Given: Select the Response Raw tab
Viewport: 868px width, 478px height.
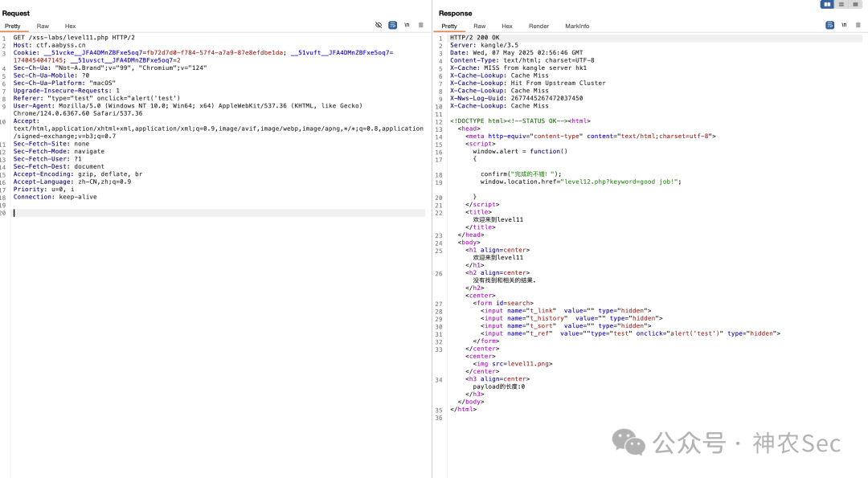Looking at the screenshot, I should click(479, 26).
